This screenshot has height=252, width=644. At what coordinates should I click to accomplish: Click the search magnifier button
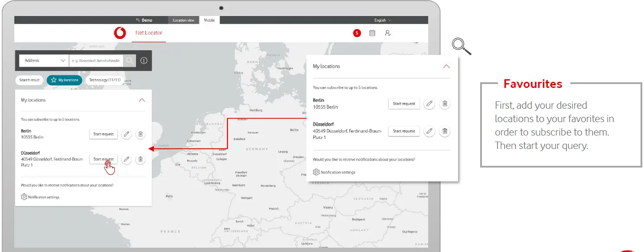[129, 61]
